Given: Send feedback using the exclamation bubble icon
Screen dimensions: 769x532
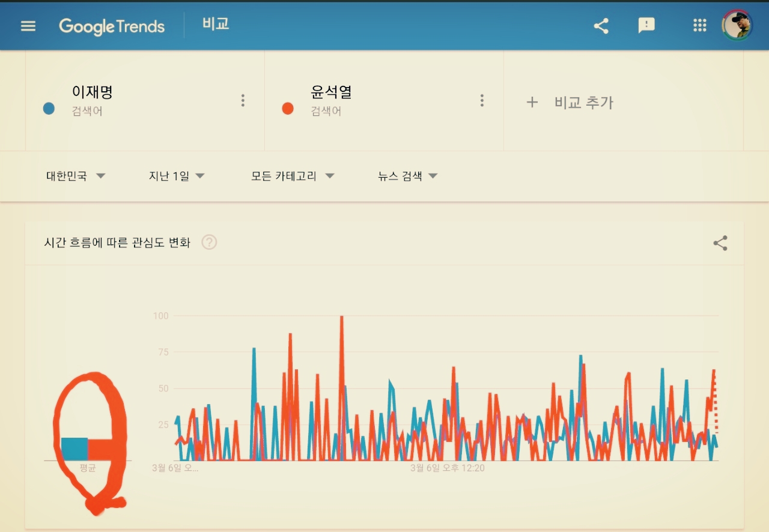Looking at the screenshot, I should point(646,26).
